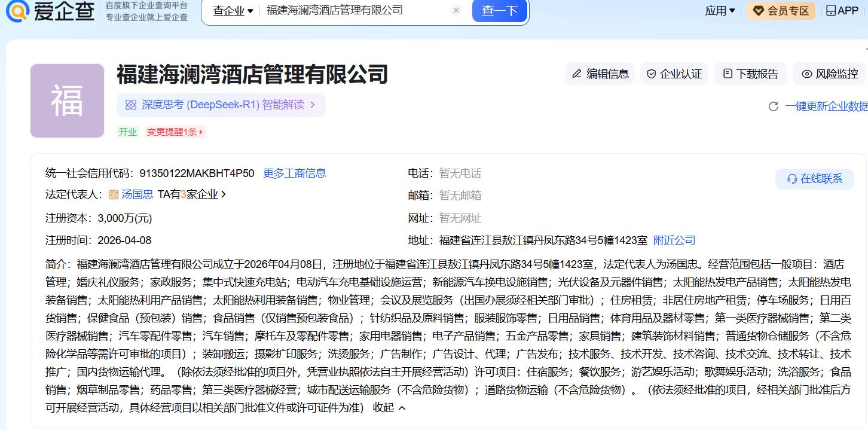Click 下载报告 document button
The image size is (868, 430).
(x=750, y=74)
